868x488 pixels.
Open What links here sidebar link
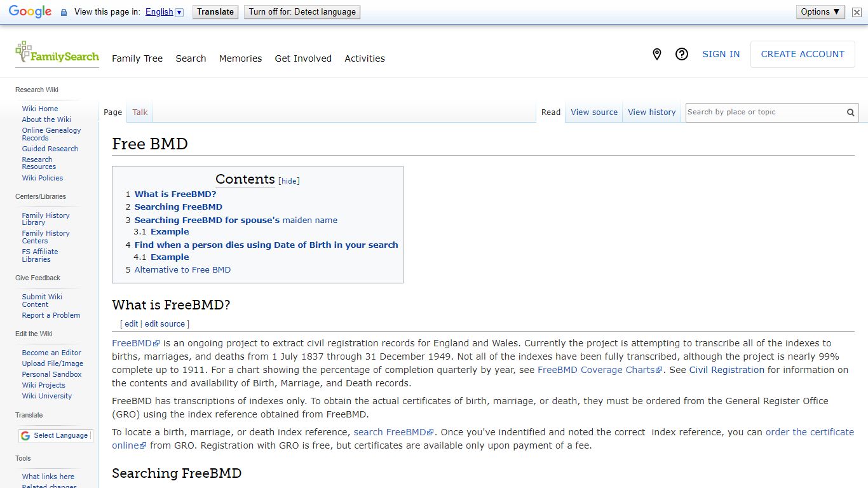tap(48, 477)
